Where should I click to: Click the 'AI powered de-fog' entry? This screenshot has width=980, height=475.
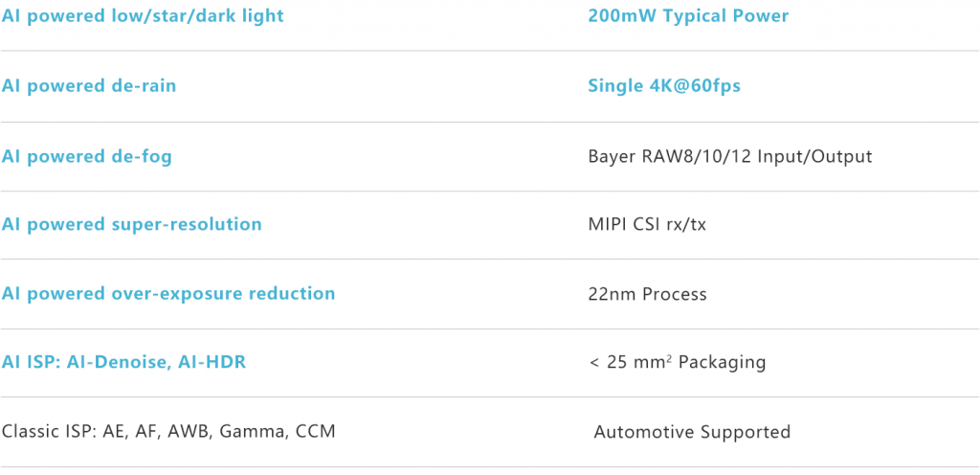(87, 156)
